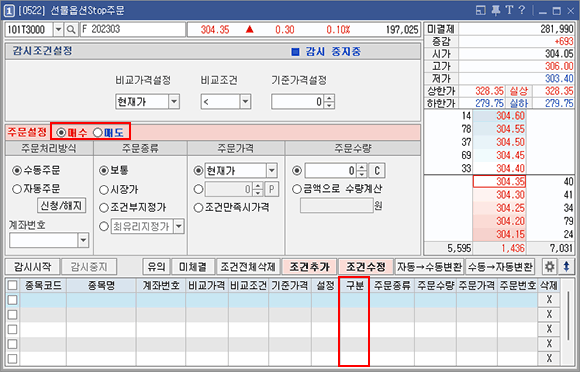The height and width of the screenshot is (372, 580).
Task: Click the window layout icon in title bar
Action: pos(480,10)
